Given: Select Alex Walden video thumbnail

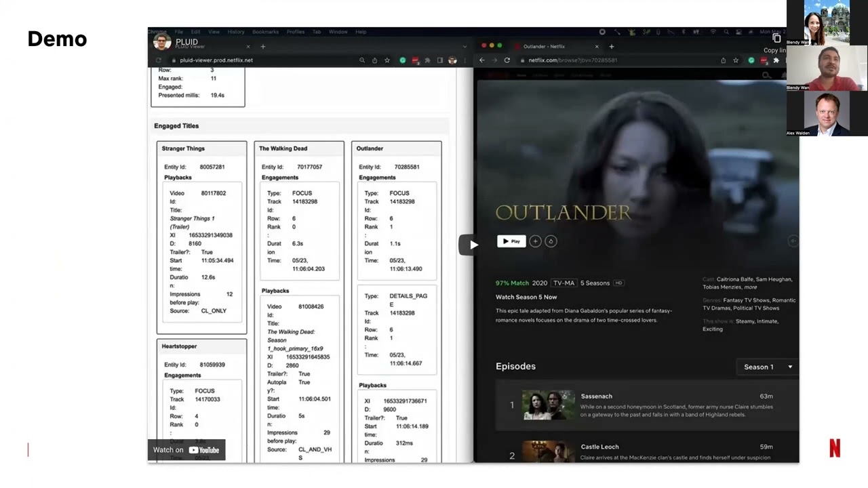Looking at the screenshot, I should (x=827, y=113).
